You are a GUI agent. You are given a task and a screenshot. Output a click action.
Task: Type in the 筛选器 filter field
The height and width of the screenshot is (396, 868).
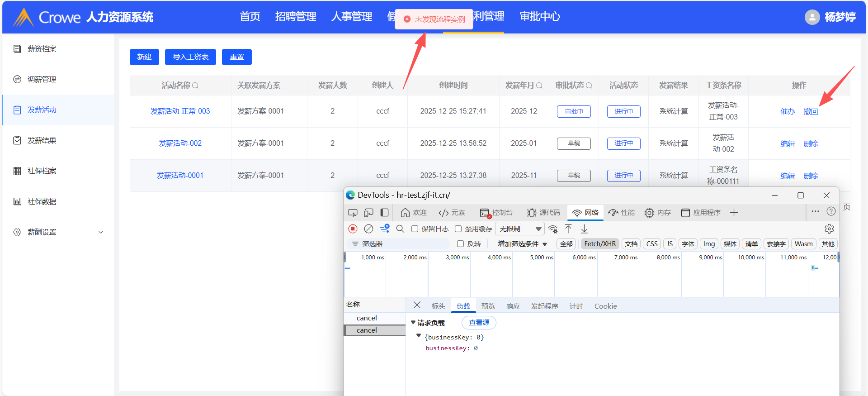pyautogui.click(x=402, y=244)
